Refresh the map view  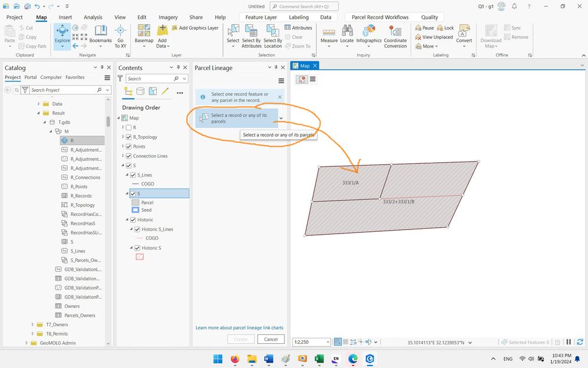[580, 342]
